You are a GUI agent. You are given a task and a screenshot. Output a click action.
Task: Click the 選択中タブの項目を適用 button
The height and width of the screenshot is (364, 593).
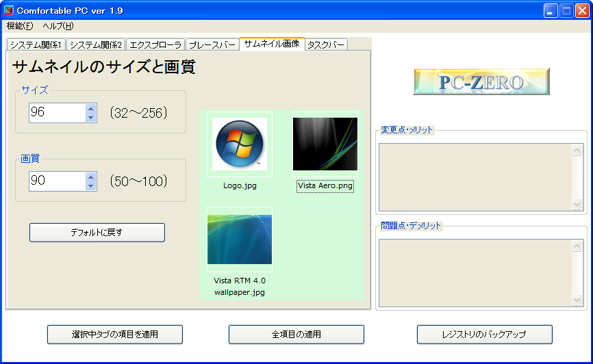pyautogui.click(x=114, y=335)
